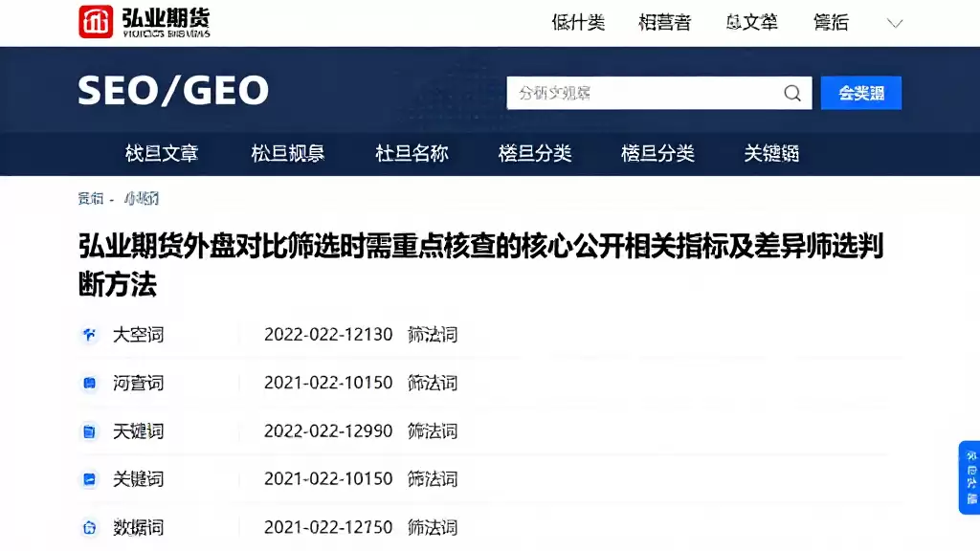Viewport: 980px width, 551px height.
Task: Expand the top navigation chevron dropdown
Action: point(895,24)
